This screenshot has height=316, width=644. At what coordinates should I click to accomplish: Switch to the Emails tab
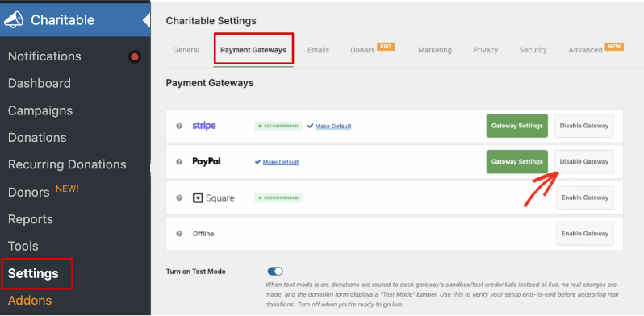click(318, 50)
